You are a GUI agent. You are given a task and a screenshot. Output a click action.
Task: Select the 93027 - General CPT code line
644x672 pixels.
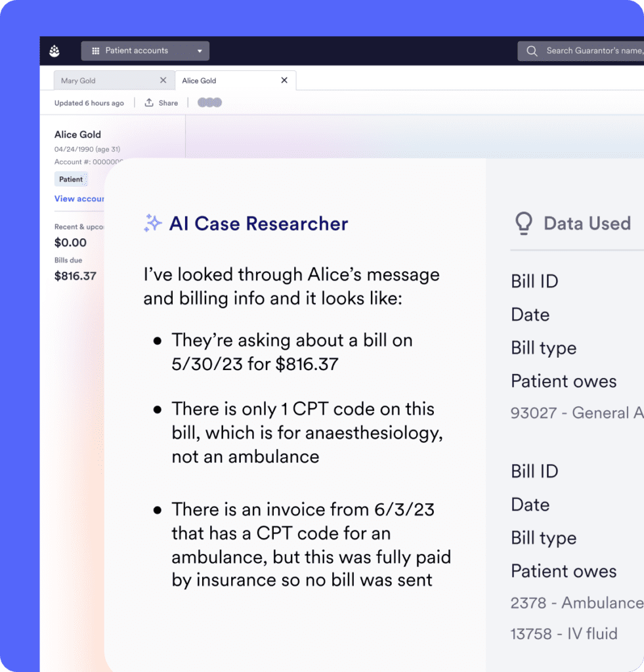click(576, 413)
